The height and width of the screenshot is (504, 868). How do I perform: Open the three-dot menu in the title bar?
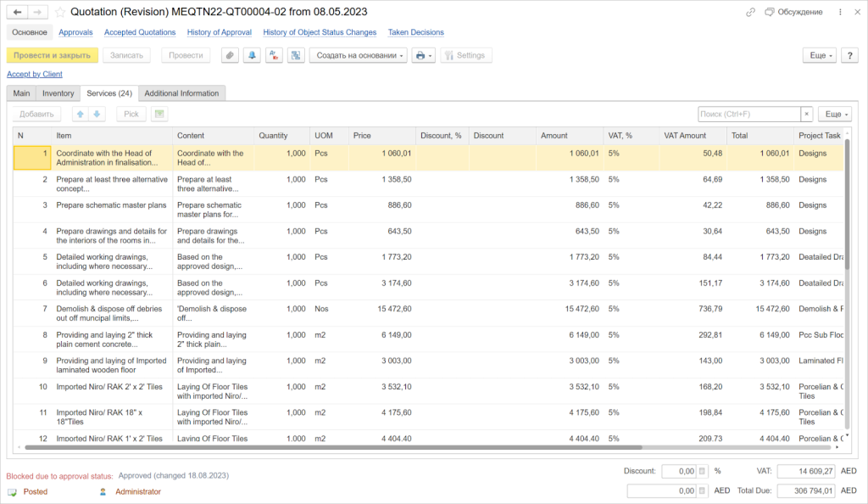tap(840, 12)
